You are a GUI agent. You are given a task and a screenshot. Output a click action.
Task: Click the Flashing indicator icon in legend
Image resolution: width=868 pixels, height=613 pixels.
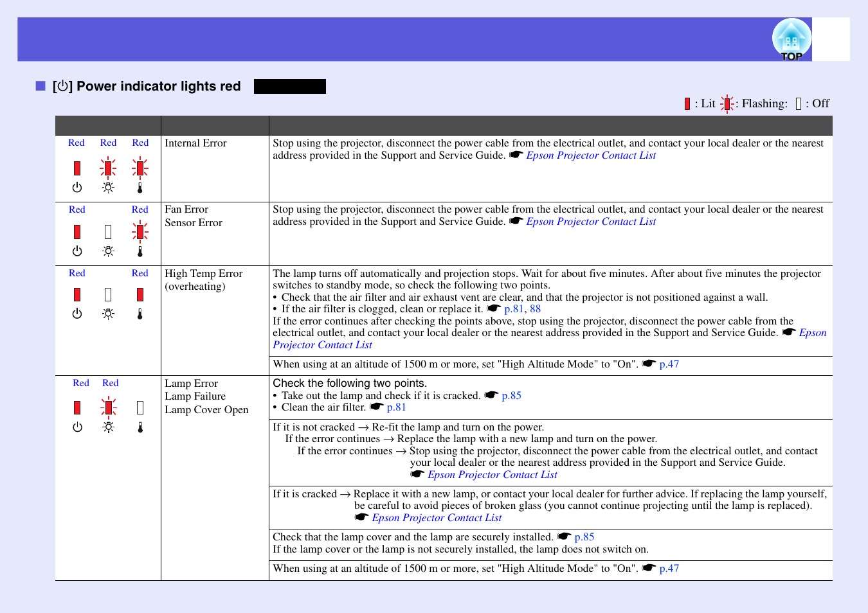(x=727, y=104)
